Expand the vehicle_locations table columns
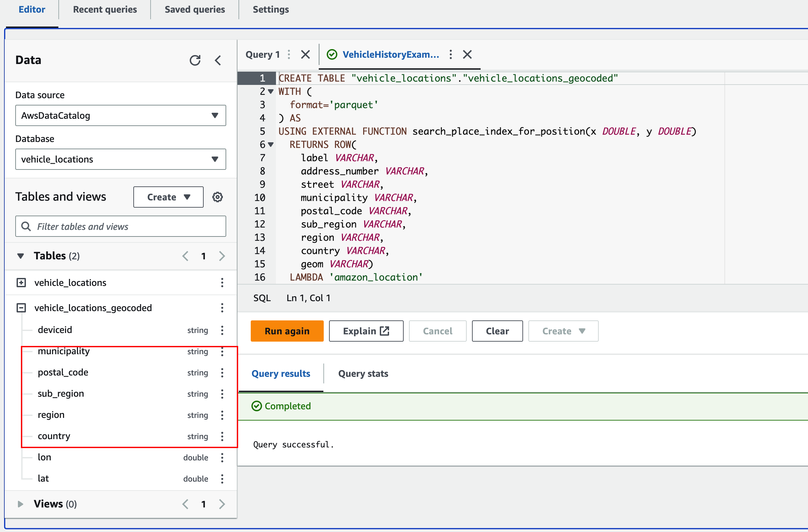808x532 pixels. tap(21, 283)
